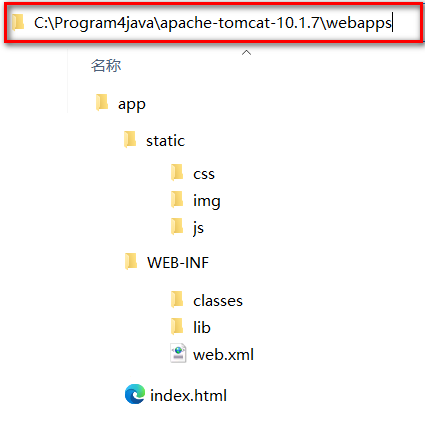Click the classes folder icon
The width and height of the screenshot is (425, 424).
[177, 299]
